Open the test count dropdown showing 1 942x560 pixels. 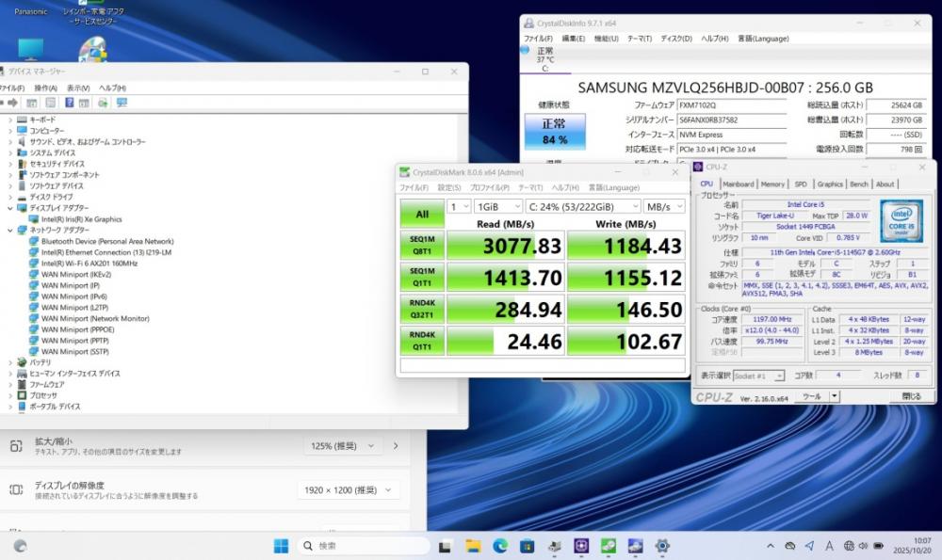click(x=459, y=206)
